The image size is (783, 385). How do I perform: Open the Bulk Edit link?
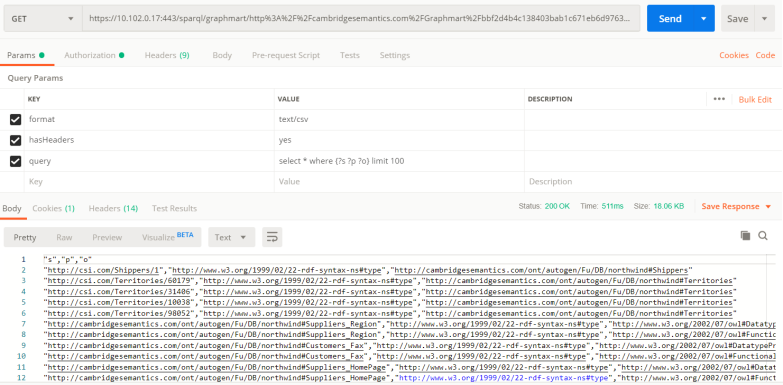pos(755,99)
